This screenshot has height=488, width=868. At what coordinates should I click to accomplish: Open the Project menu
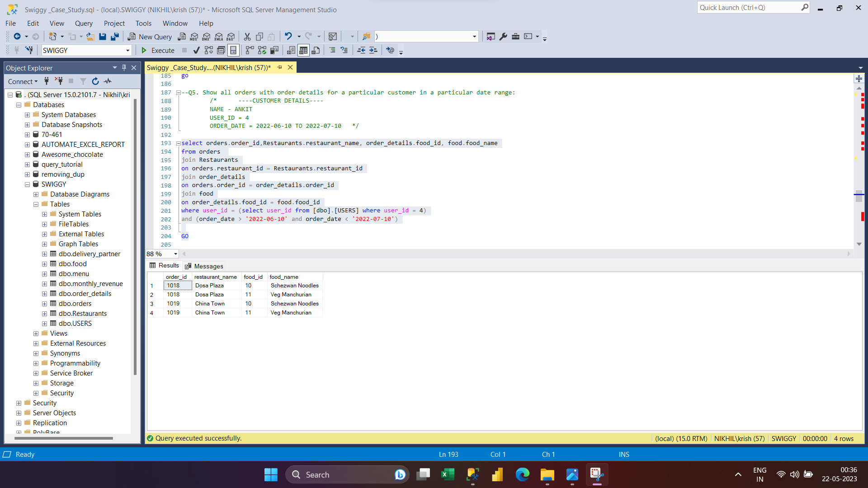(x=114, y=23)
